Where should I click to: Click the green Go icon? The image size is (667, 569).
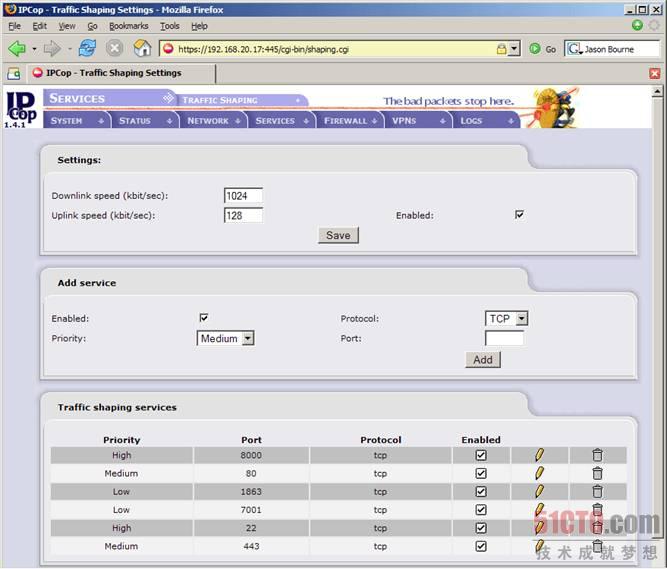coord(535,49)
